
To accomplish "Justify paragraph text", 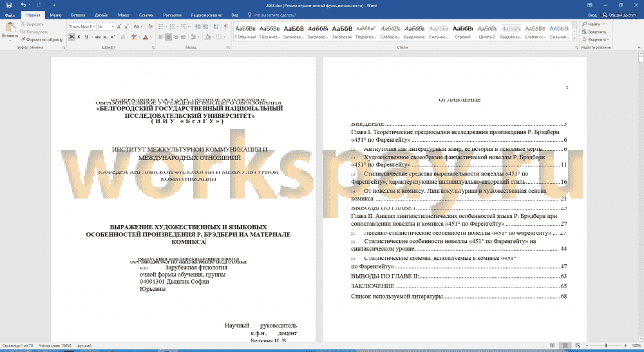I will coord(183,37).
